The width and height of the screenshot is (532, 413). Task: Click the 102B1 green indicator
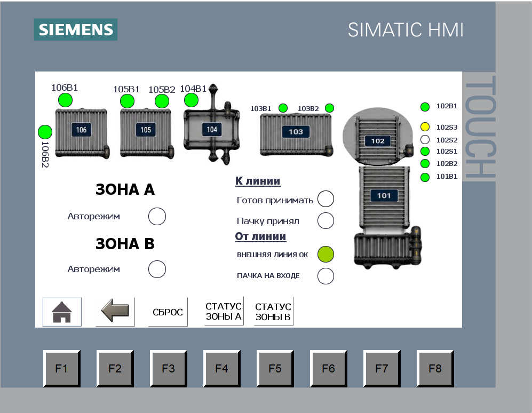pyautogui.click(x=425, y=107)
